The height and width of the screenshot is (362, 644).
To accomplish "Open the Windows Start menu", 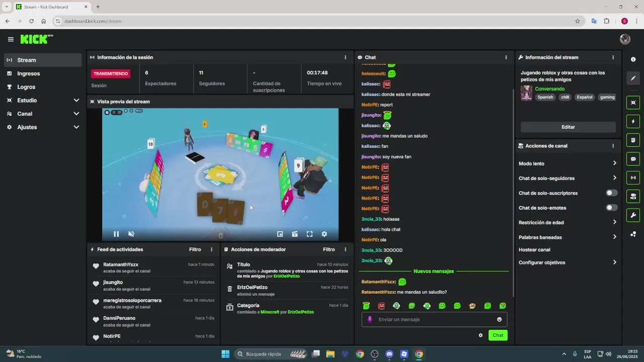I will tap(225, 354).
